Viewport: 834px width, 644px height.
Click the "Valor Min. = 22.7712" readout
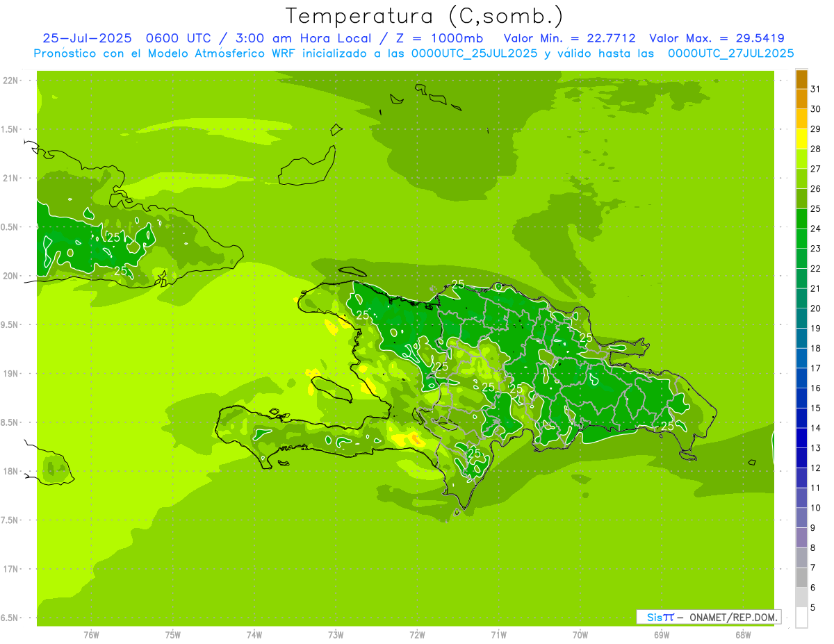click(x=570, y=38)
